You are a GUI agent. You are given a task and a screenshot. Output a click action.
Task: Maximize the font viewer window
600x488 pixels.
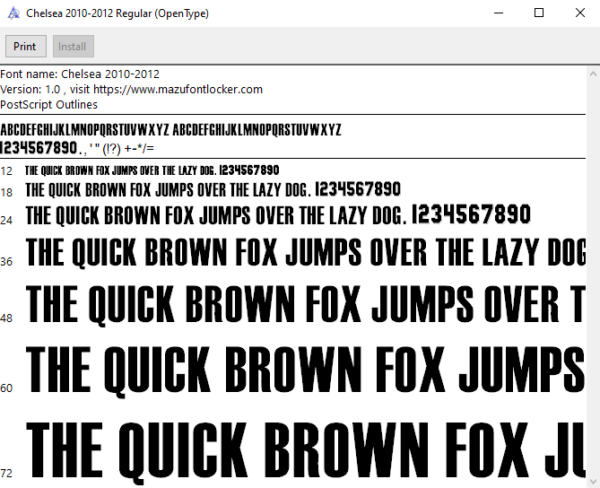click(539, 13)
